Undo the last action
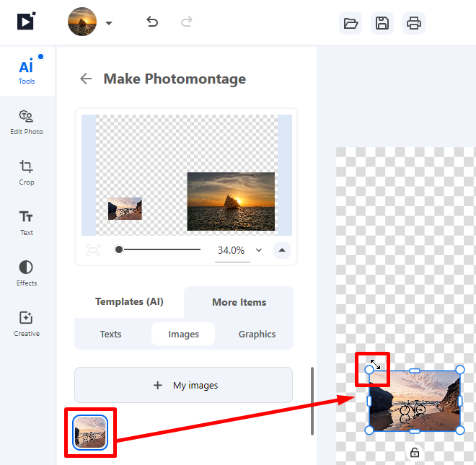The image size is (476, 465). tap(152, 22)
